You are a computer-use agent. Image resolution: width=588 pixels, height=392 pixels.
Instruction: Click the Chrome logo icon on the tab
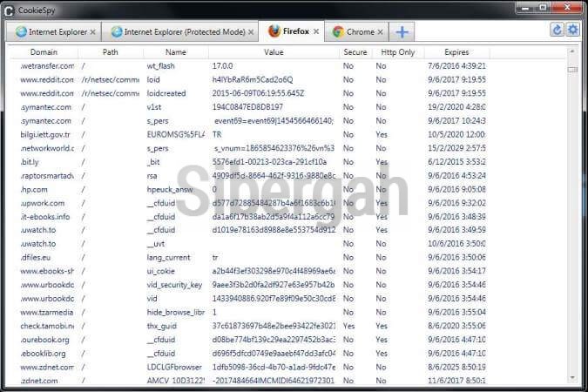tap(338, 32)
